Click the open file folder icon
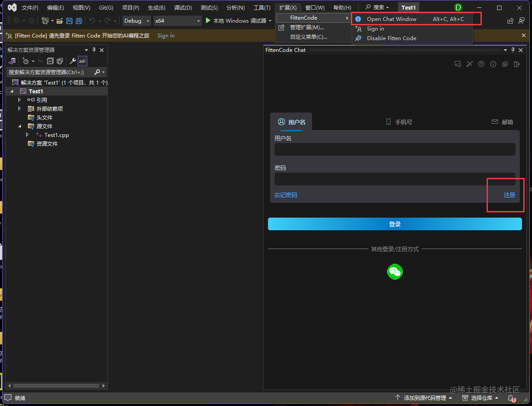This screenshot has width=532, height=406. point(59,20)
